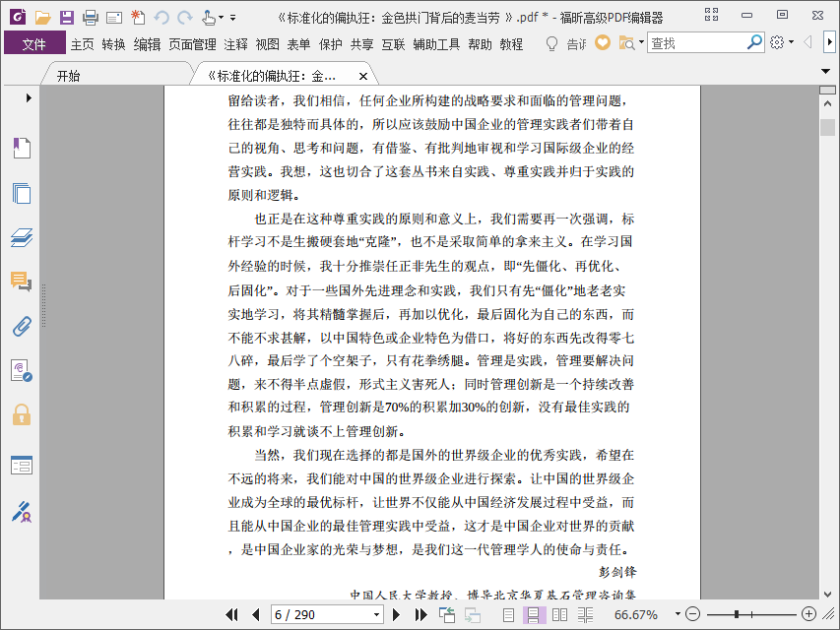Select the hand touch mode icon
This screenshot has width=840, height=630.
coord(209,18)
